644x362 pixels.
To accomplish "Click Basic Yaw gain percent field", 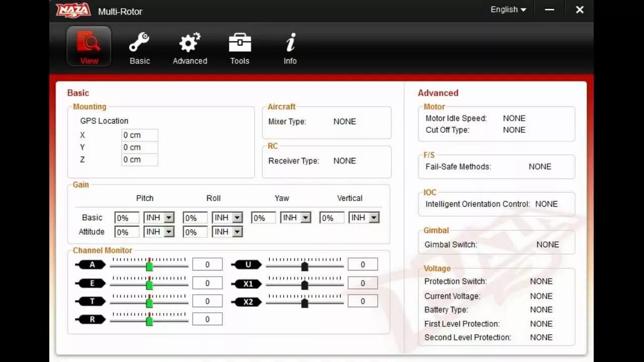I will (x=264, y=218).
